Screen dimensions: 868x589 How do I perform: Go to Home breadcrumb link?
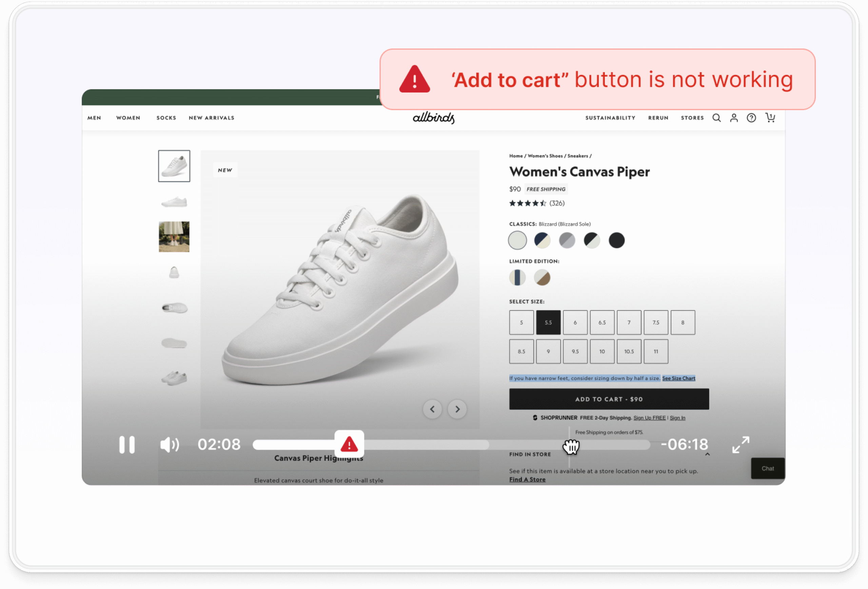(516, 156)
